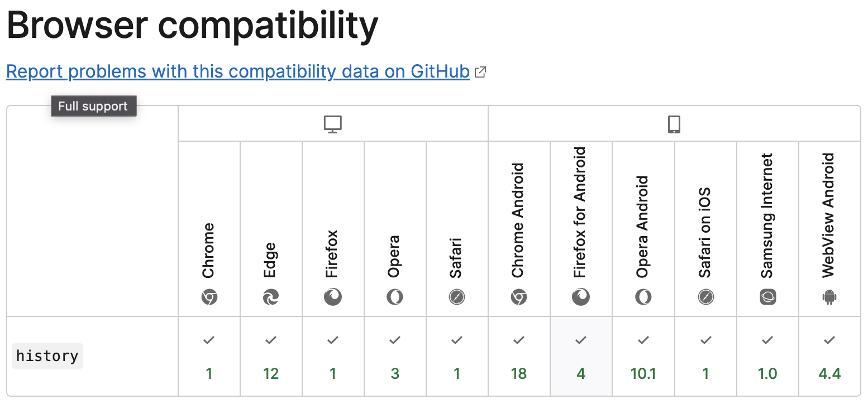868x404 pixels.
Task: Click the history feature label
Action: click(47, 356)
